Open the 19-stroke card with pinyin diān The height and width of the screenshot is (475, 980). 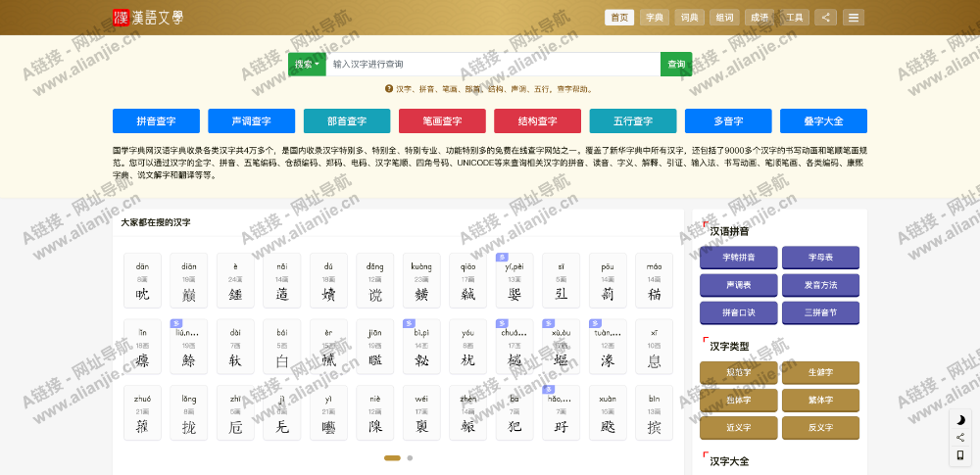(189, 281)
